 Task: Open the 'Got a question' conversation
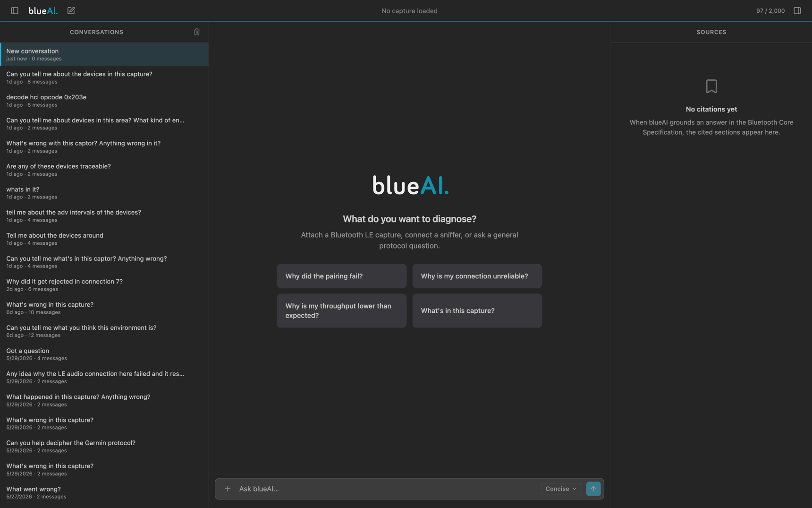pos(104,354)
